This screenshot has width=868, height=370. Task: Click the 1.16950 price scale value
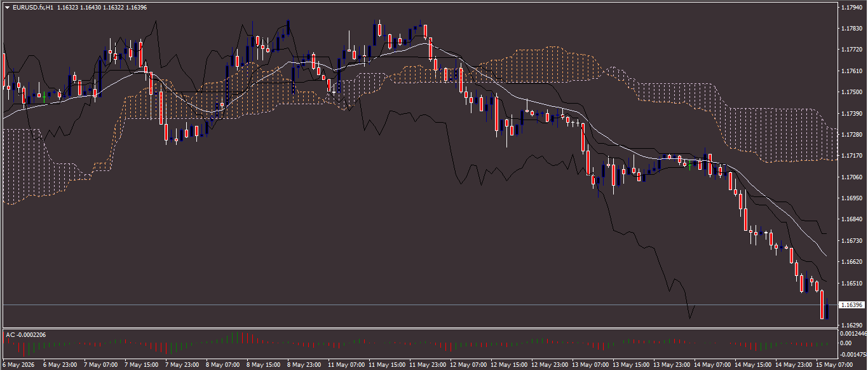[851, 198]
